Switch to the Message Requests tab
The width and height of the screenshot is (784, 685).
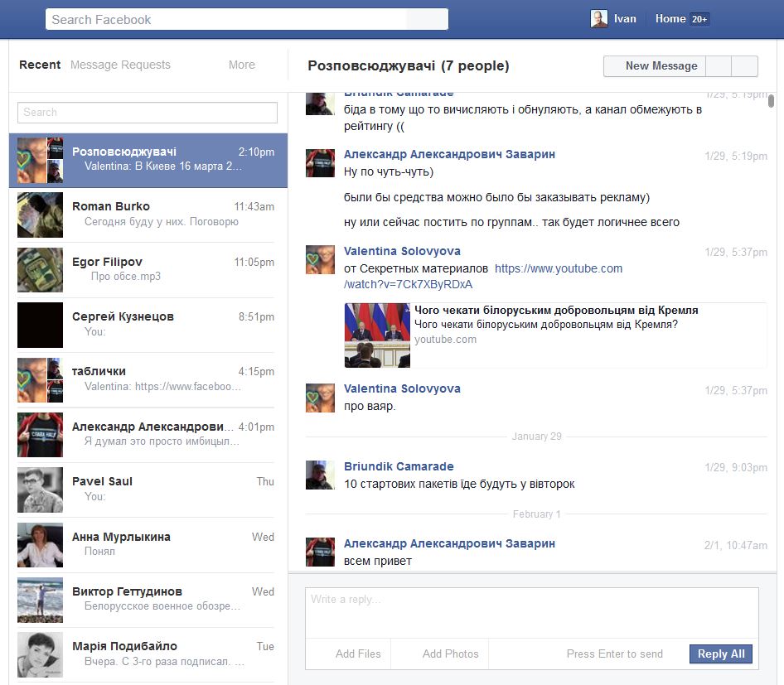pyautogui.click(x=120, y=65)
